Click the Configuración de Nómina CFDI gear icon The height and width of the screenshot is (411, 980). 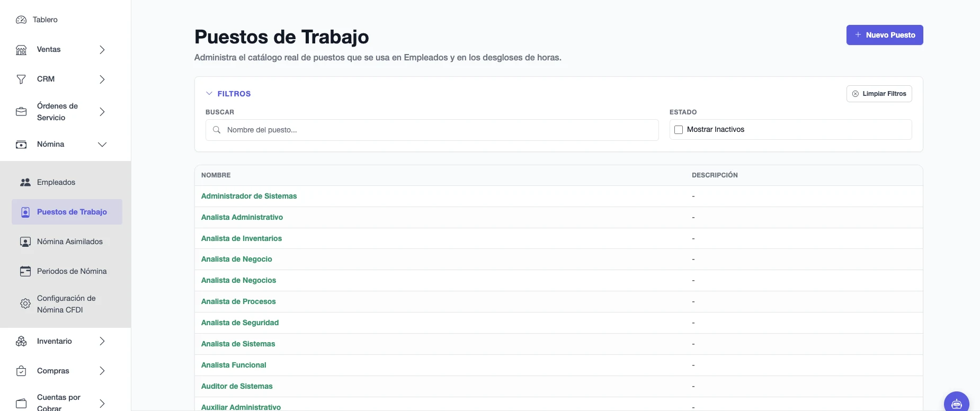[x=25, y=304]
